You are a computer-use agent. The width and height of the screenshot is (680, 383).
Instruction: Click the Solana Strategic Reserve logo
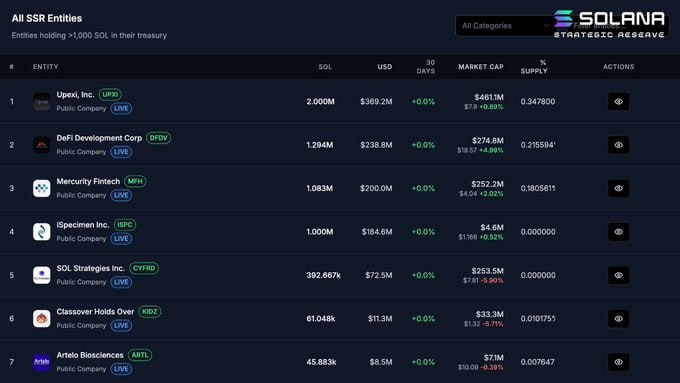(x=609, y=24)
